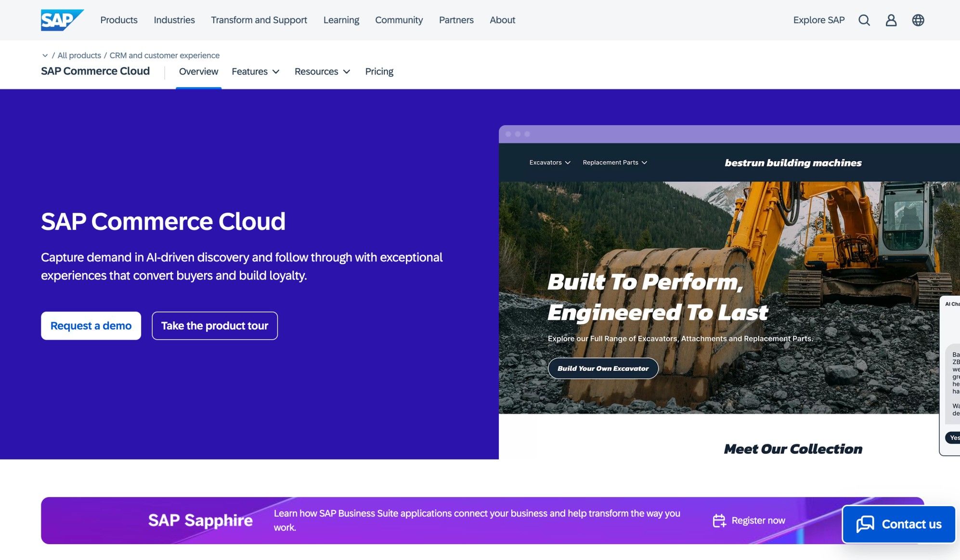This screenshot has height=560, width=960.
Task: Click Take the product tour button
Action: point(215,326)
